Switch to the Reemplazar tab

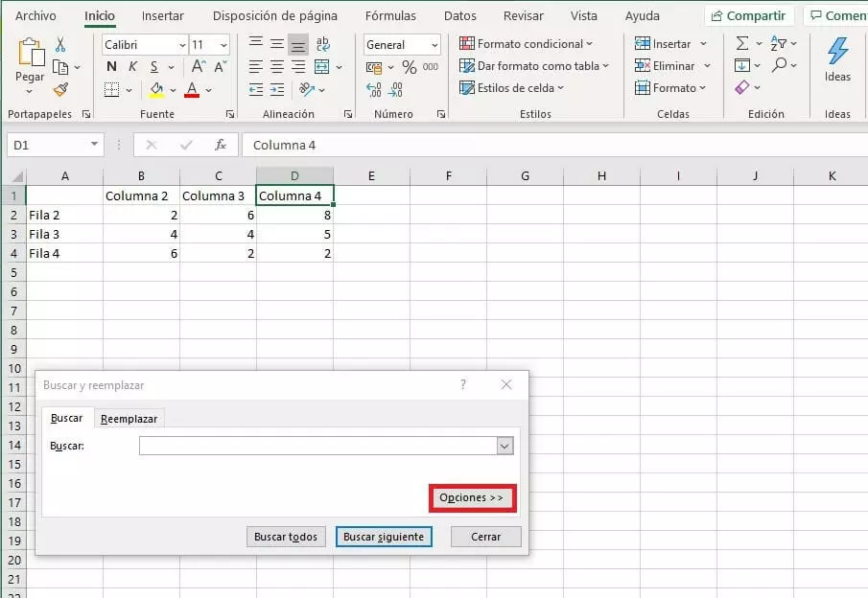click(x=129, y=419)
